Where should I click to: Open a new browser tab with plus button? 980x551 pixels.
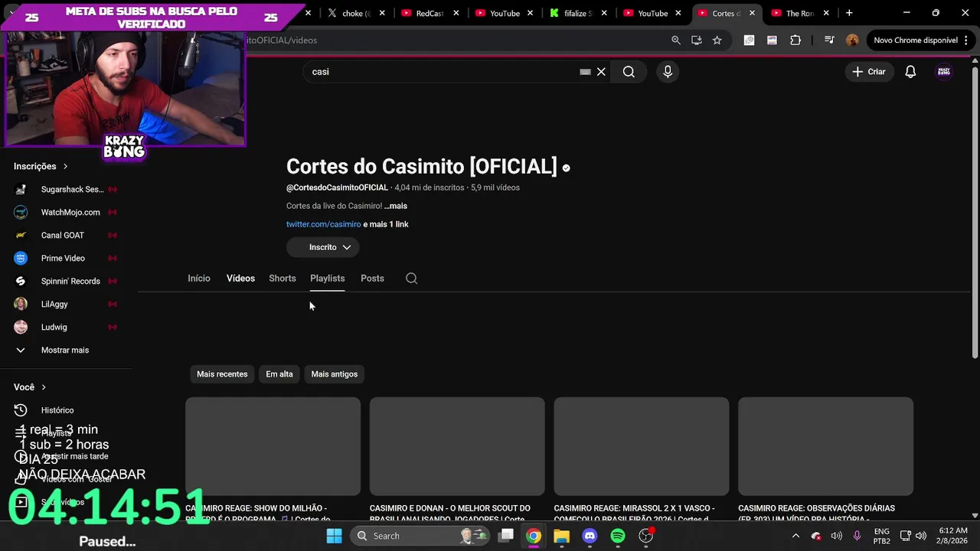[849, 13]
